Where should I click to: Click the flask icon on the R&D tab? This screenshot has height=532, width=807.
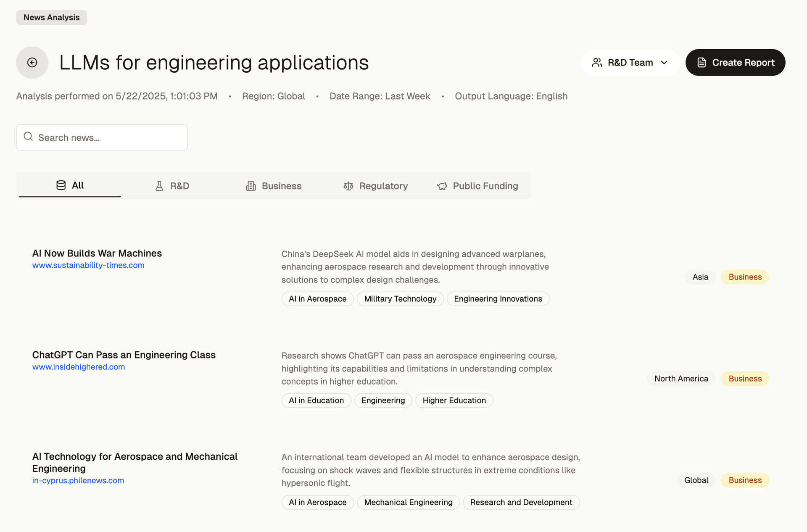pos(159,186)
